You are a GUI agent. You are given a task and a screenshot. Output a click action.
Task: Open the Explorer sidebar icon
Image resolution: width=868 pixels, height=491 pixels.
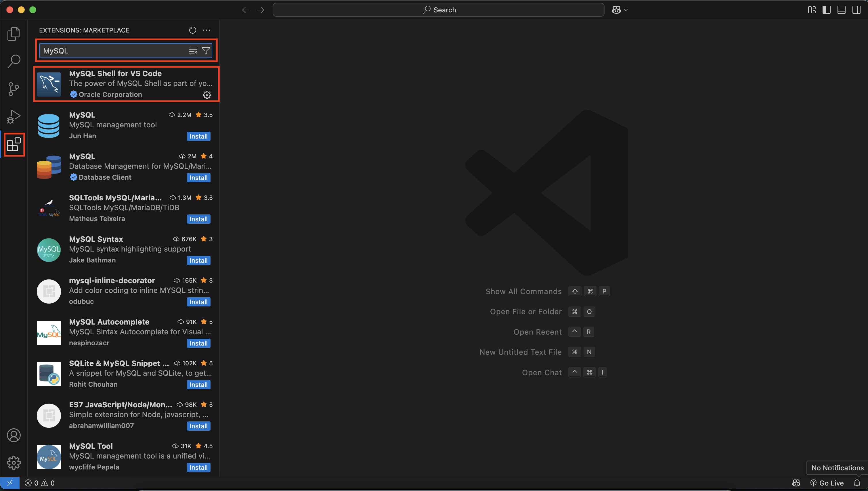pyautogui.click(x=14, y=33)
